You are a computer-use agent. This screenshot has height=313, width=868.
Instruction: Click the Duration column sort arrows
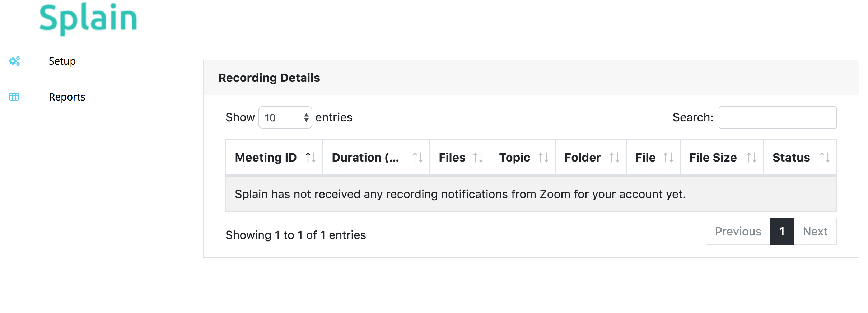click(x=417, y=158)
